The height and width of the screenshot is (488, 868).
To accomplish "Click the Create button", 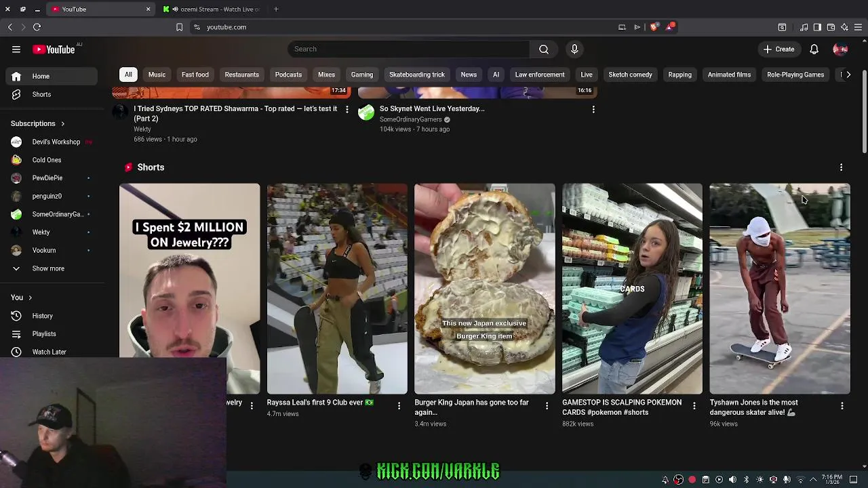I will [x=778, y=49].
